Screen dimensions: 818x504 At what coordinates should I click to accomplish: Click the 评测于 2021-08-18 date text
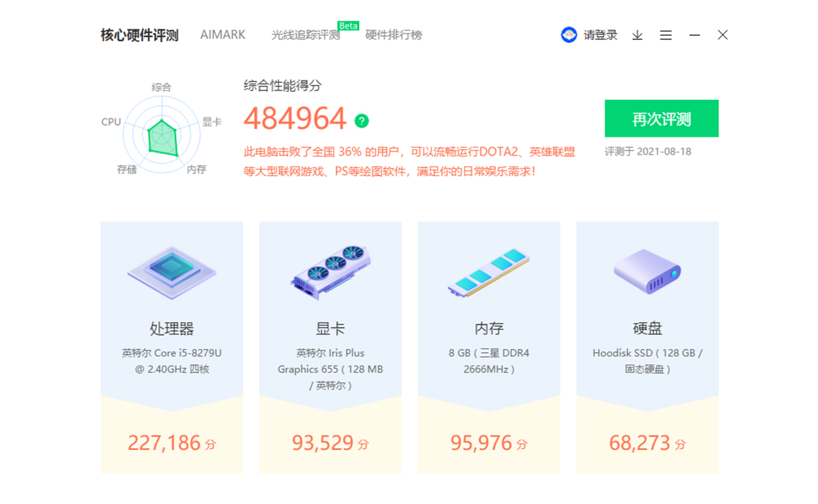648,151
